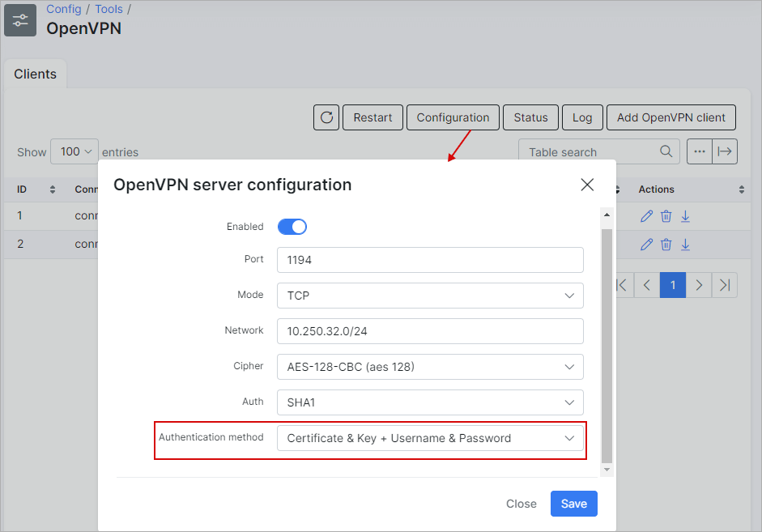Open the Authentication method dropdown

(430, 438)
